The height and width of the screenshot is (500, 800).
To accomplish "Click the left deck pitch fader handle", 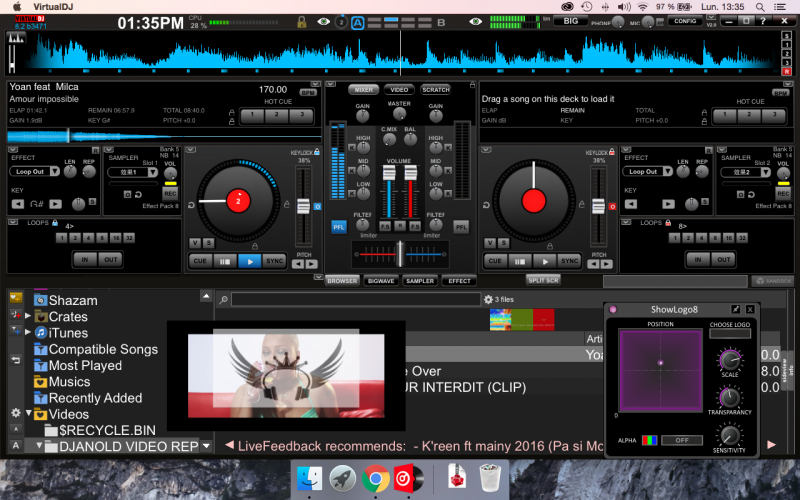I will [x=304, y=206].
